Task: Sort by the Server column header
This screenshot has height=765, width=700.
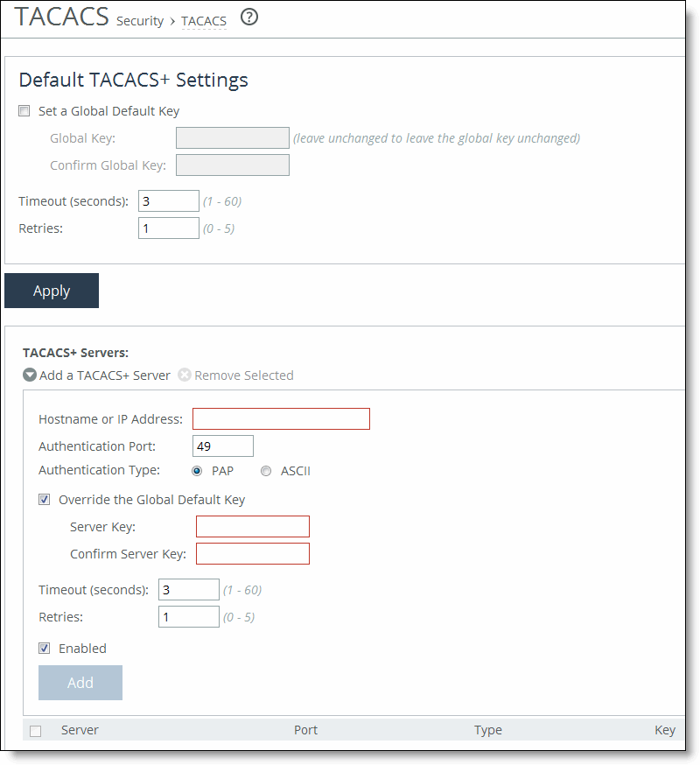Action: pyautogui.click(x=80, y=730)
